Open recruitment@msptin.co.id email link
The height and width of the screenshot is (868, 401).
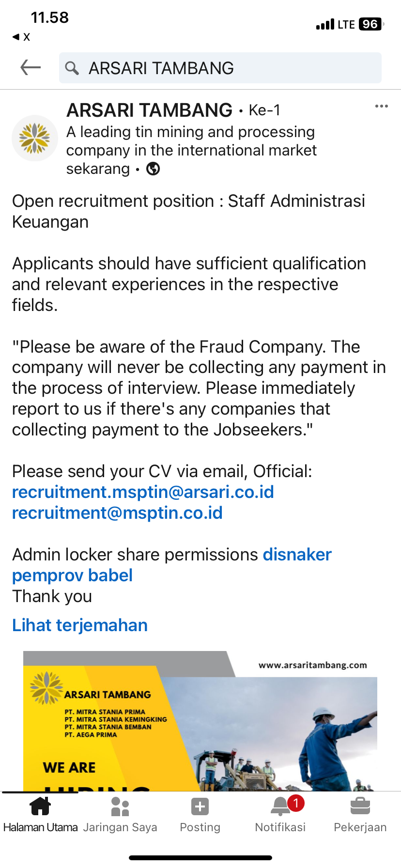[117, 513]
